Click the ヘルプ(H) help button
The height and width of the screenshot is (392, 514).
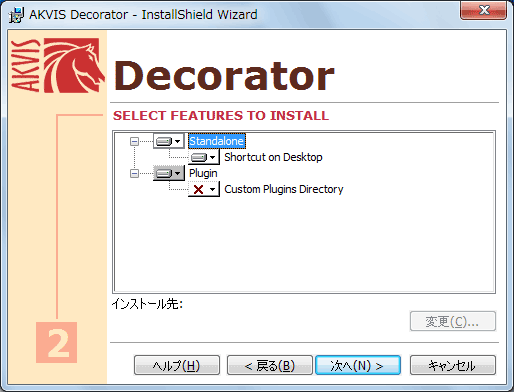click(177, 365)
